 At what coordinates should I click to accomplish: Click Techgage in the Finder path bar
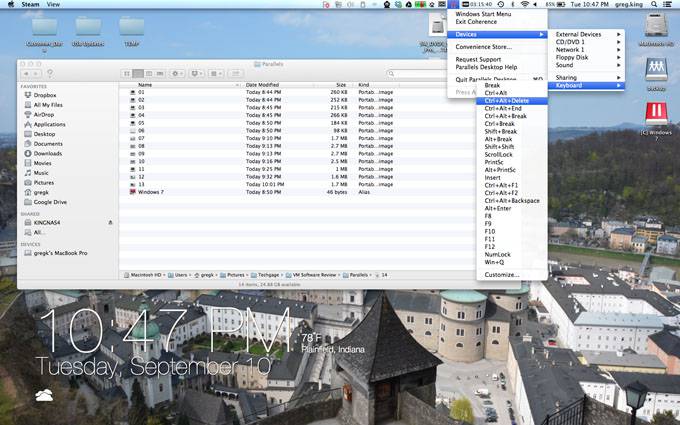click(268, 275)
